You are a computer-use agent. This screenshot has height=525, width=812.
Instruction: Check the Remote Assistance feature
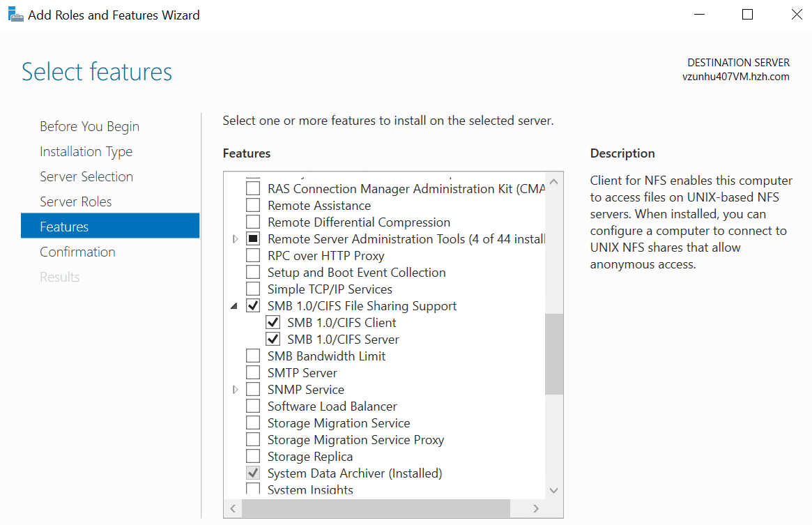pos(253,205)
